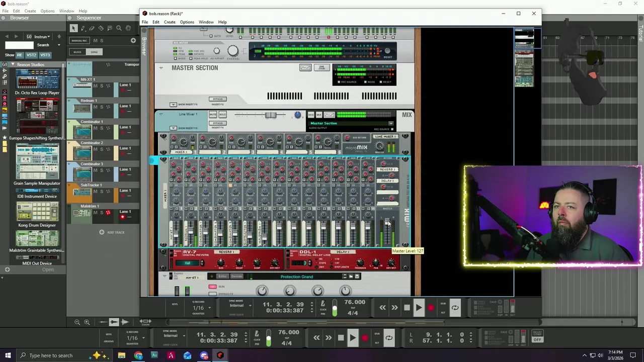
Task: Collapse the NN-XT 1 track
Action: point(69,79)
